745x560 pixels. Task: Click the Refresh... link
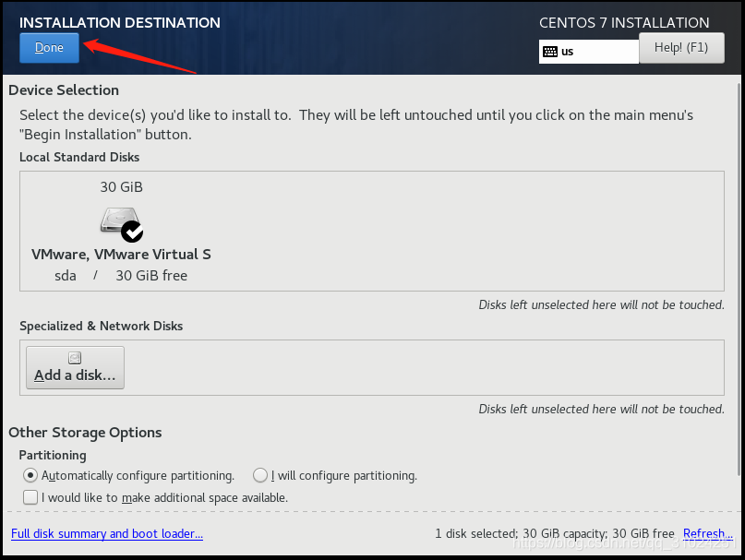pyautogui.click(x=708, y=534)
